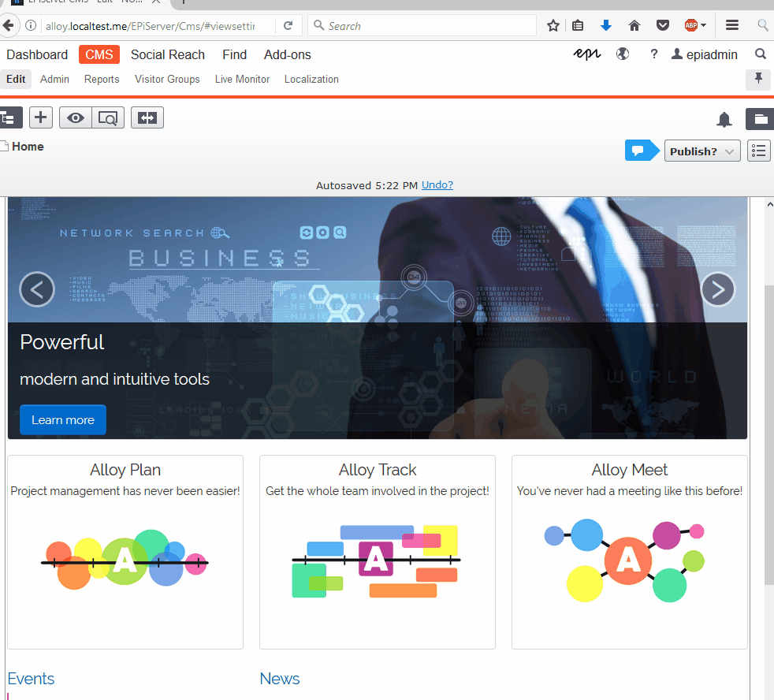Switch to the Admin tab
Image resolution: width=774 pixels, height=700 pixels.
click(55, 79)
